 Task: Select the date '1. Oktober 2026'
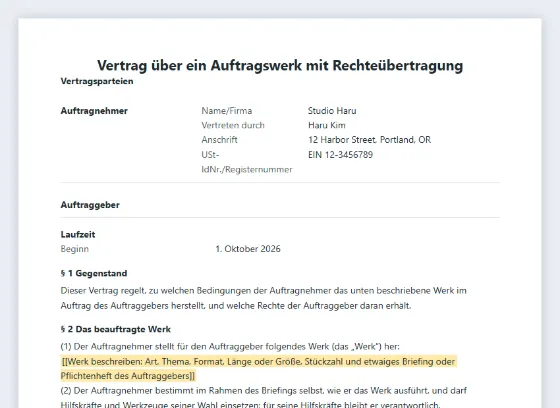[248, 249]
